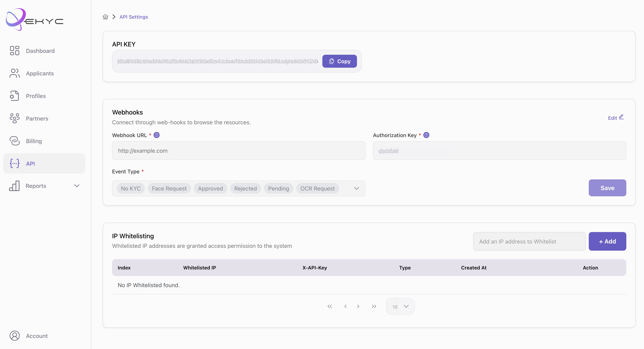Open Dashboard menu item
The width and height of the screenshot is (644, 349).
click(44, 51)
